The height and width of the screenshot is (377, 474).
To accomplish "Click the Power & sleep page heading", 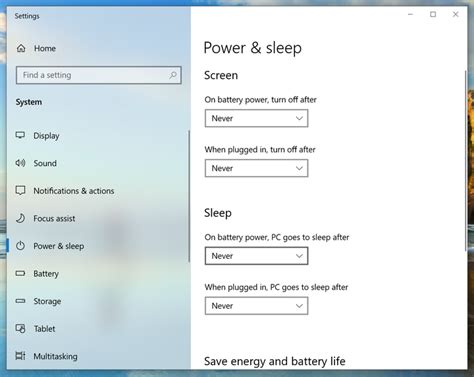I will click(x=253, y=48).
